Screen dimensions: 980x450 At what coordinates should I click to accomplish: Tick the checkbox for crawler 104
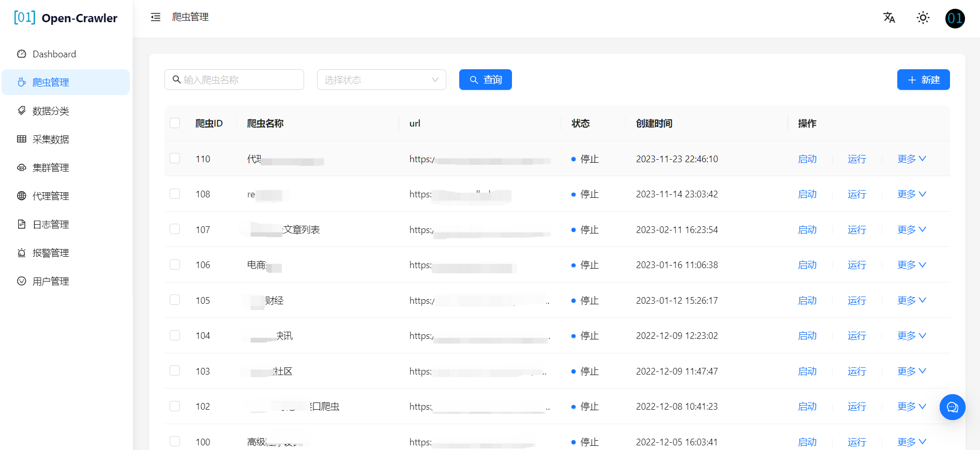tap(175, 335)
